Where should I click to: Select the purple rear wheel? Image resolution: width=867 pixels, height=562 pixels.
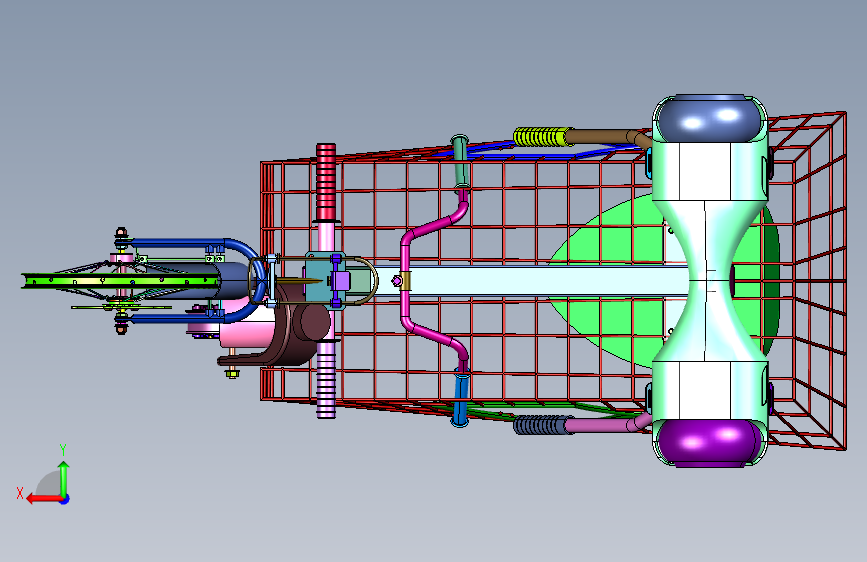(711, 443)
